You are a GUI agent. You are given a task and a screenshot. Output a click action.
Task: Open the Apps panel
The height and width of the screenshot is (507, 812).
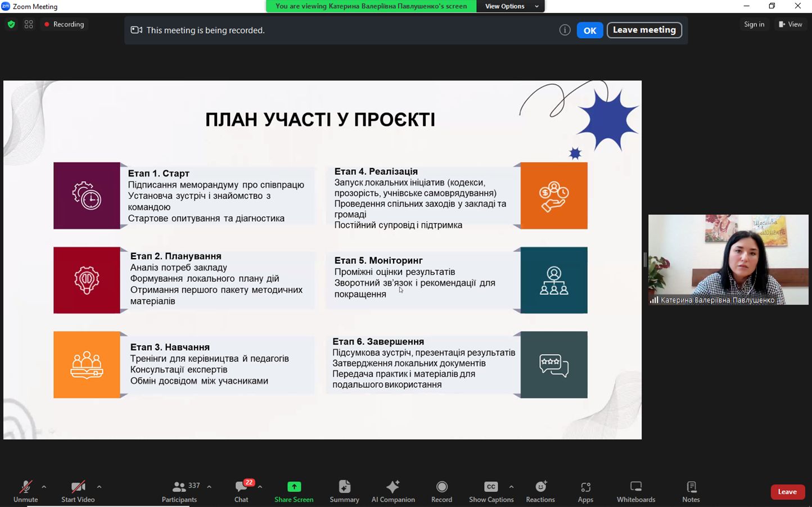point(585,491)
